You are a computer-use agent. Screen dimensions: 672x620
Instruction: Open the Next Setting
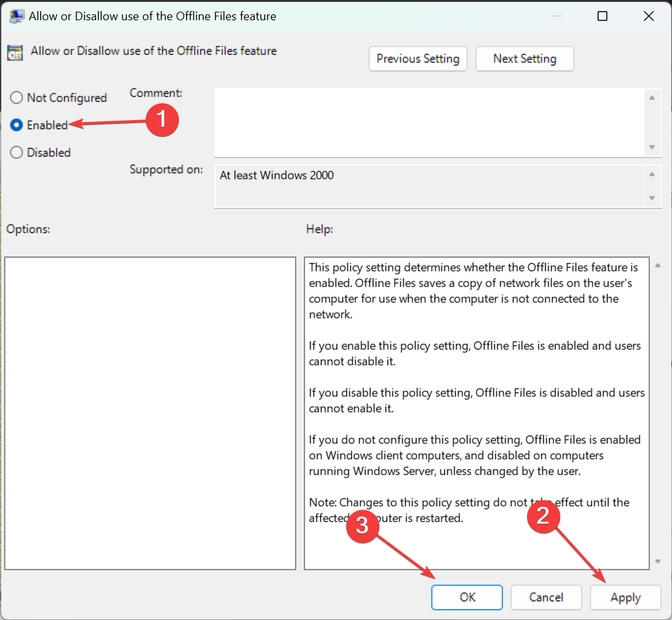[x=524, y=59]
